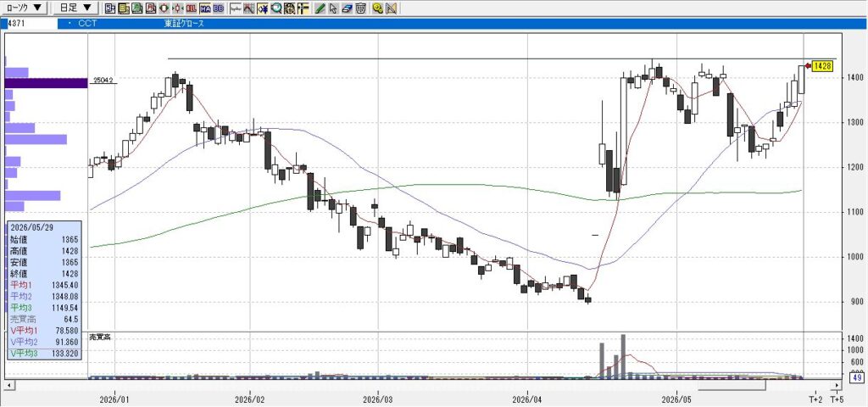Click the yellow icon with blue crosshair
Viewport: 868px width, 407px height.
click(x=263, y=8)
